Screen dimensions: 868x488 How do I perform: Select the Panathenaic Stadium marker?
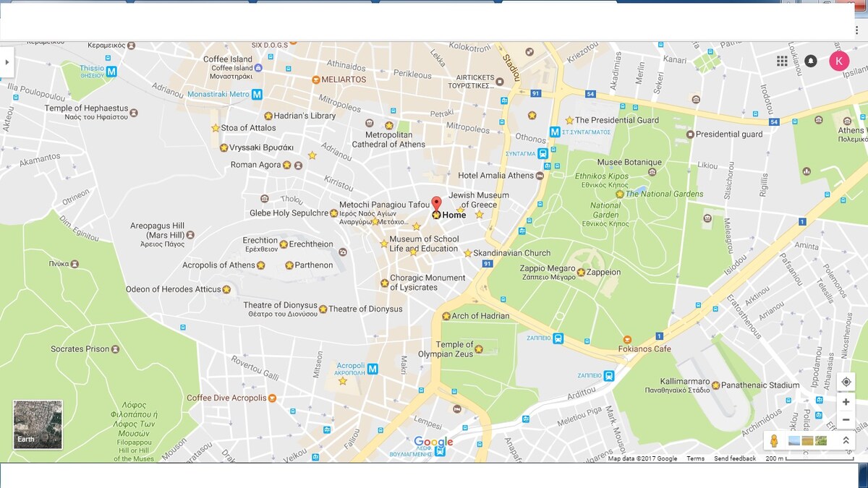click(715, 385)
